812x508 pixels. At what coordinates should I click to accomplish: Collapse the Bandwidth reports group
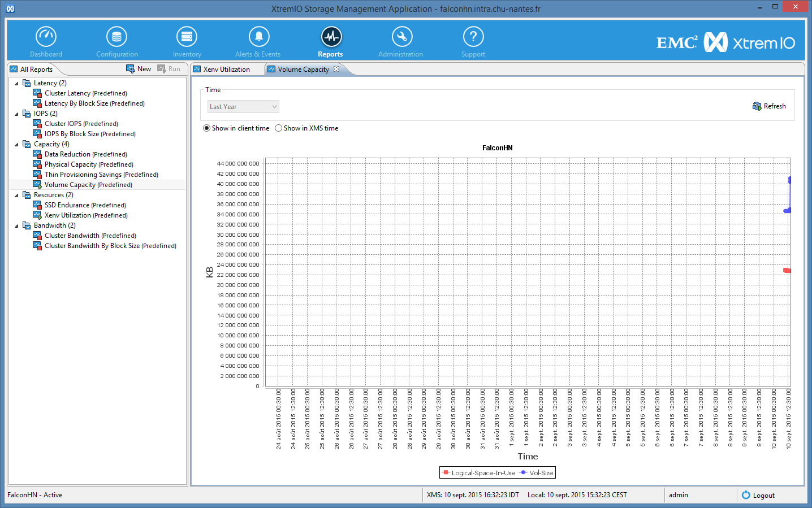[x=16, y=225]
